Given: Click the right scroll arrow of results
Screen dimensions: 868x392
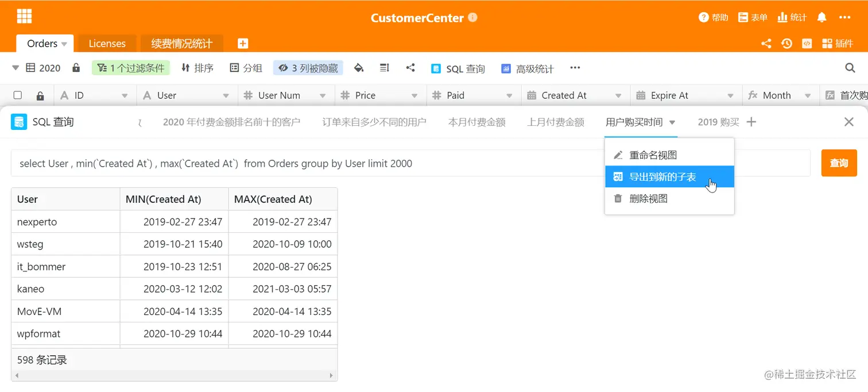Looking at the screenshot, I should pyautogui.click(x=331, y=376).
